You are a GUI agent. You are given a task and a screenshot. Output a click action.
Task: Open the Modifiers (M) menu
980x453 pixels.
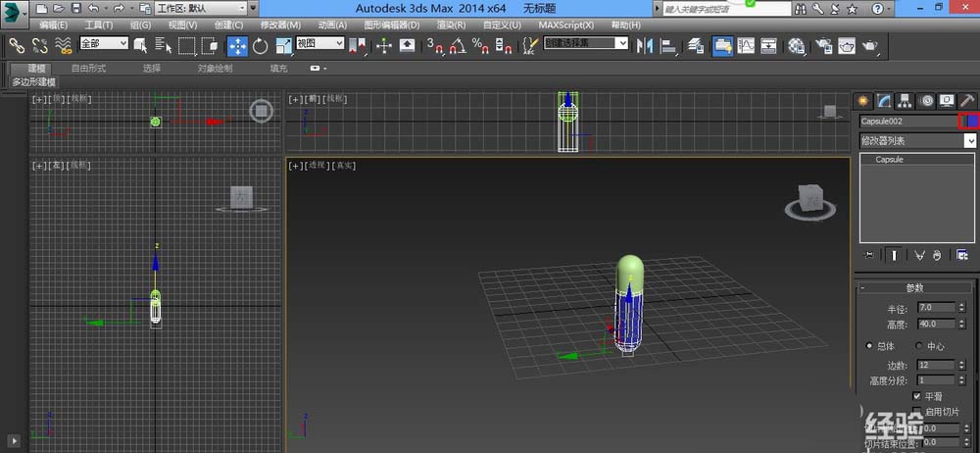[280, 25]
